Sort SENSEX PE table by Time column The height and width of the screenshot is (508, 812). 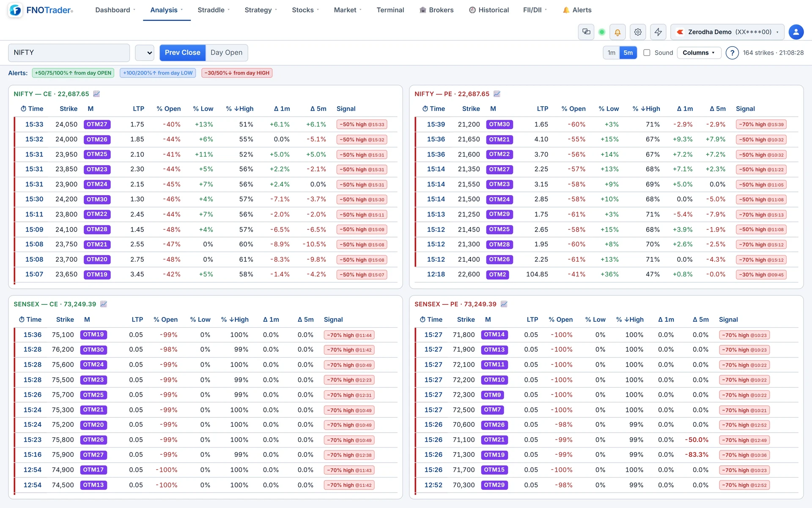pos(431,320)
